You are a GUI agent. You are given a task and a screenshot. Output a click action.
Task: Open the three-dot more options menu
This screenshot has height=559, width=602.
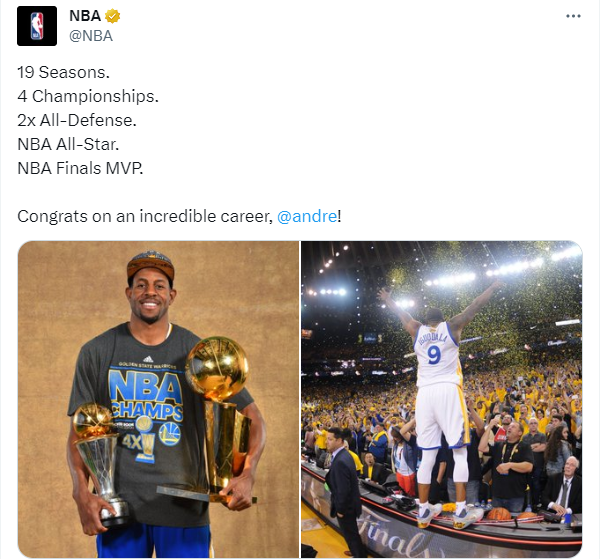(x=573, y=16)
